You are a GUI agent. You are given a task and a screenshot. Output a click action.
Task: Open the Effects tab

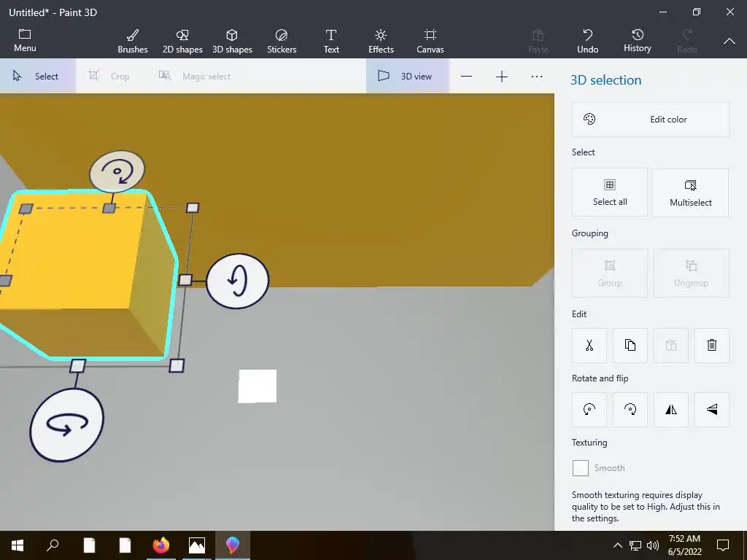pos(381,41)
